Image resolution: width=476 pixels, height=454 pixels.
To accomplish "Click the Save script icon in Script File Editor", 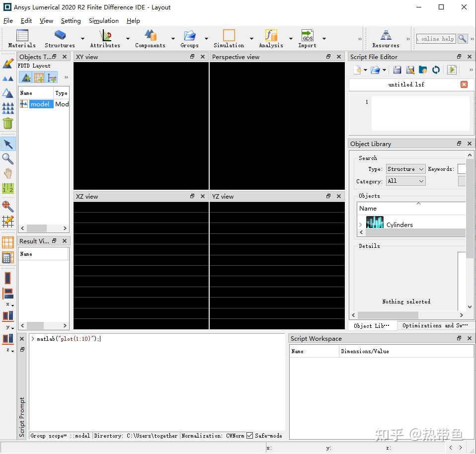I will point(396,70).
